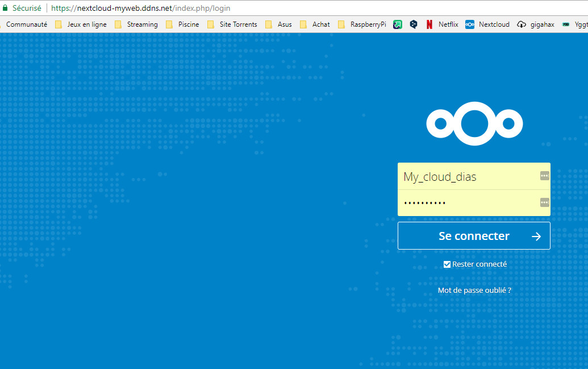Click the green arrow bookmark icon
Screen dimensions: 588x369
tap(398, 24)
